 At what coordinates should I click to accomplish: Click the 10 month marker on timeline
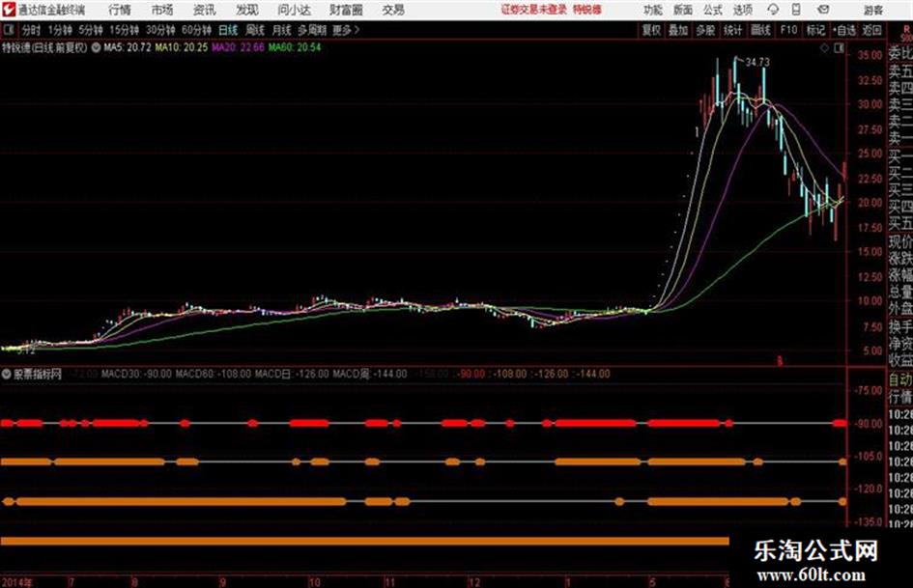pyautogui.click(x=314, y=581)
